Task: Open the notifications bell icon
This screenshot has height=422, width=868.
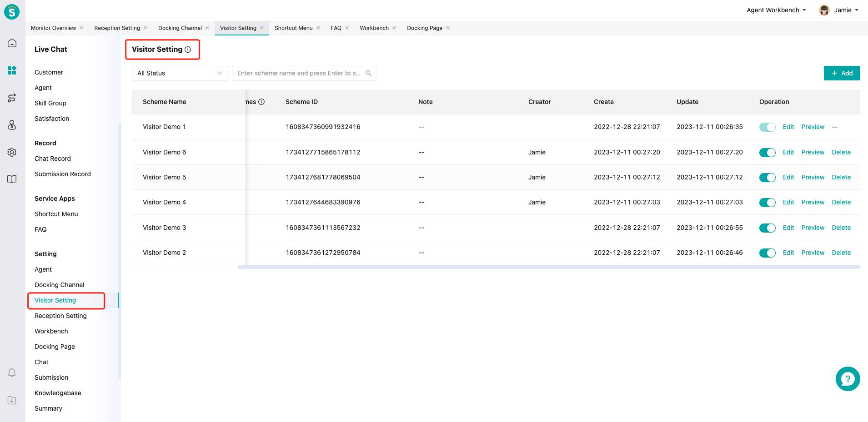Action: pos(12,373)
